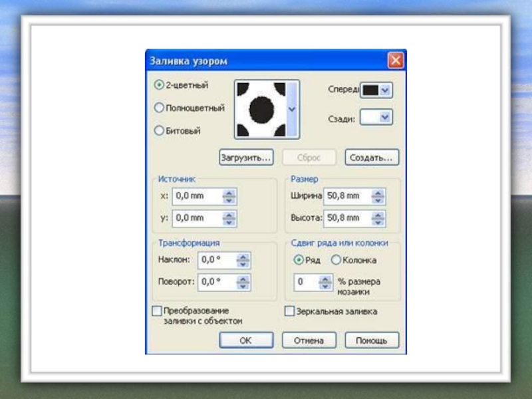Screen dimensions: 532x399
Task: Select the Битовый pattern type
Action: (159, 131)
